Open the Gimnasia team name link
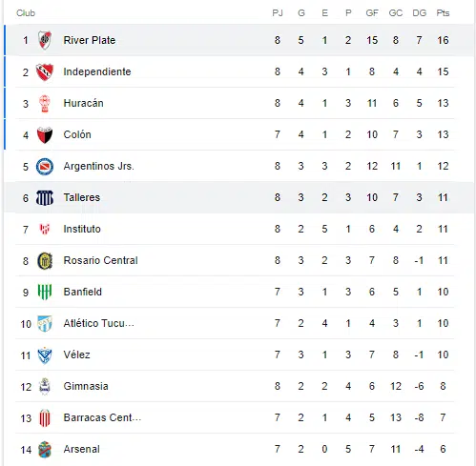 (86, 386)
